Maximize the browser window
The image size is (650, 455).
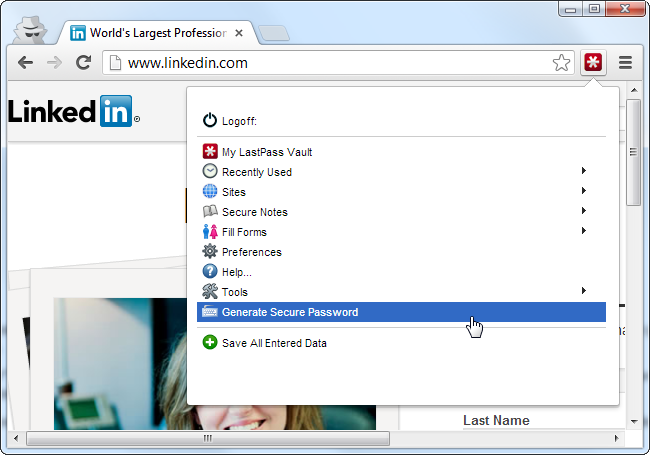coord(594,8)
